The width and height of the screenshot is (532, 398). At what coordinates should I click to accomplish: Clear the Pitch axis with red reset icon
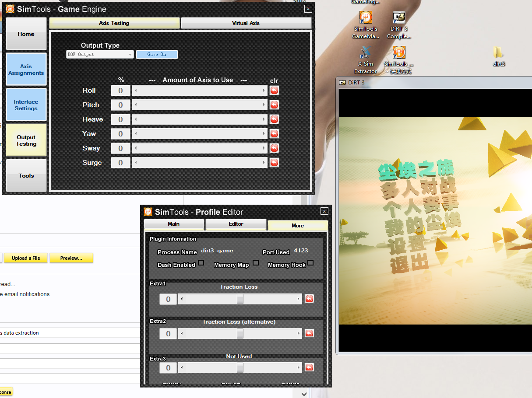tap(274, 105)
